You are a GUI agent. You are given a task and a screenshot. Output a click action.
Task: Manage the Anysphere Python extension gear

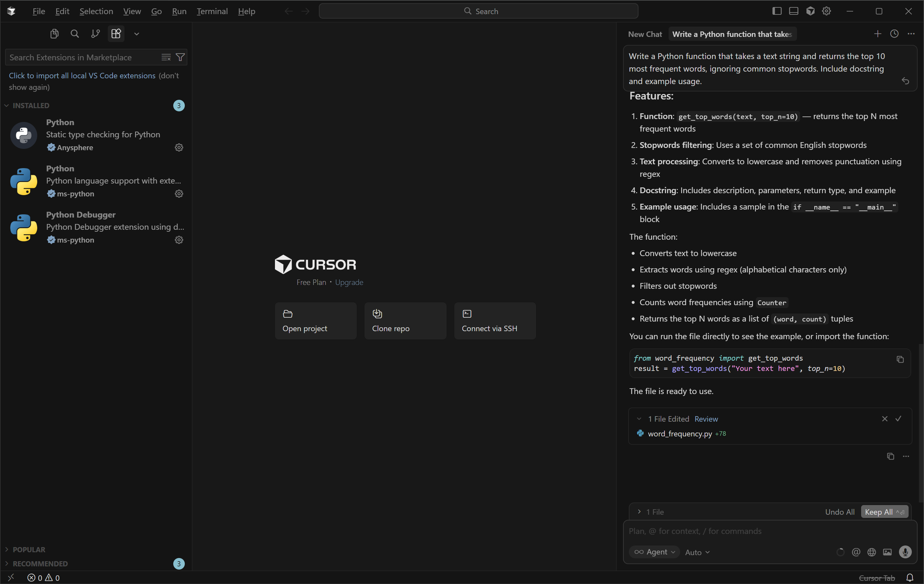click(179, 147)
